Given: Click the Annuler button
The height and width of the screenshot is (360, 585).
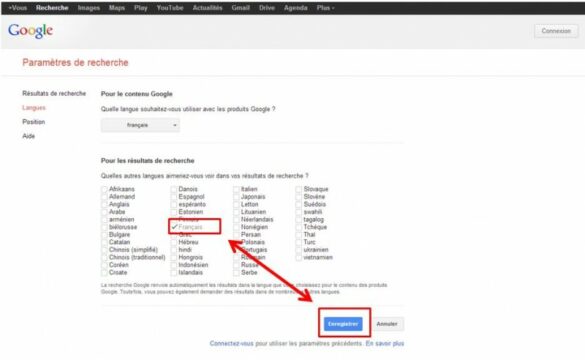Looking at the screenshot, I should tap(387, 324).
